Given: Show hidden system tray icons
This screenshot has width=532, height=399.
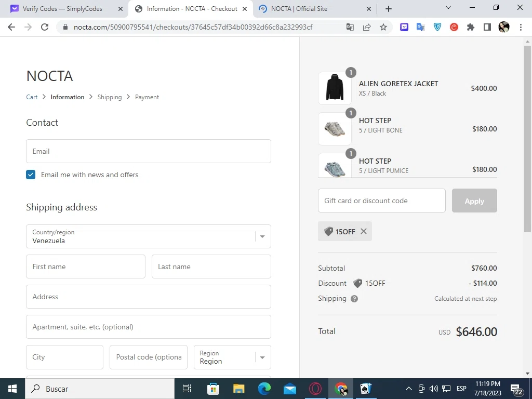Looking at the screenshot, I should point(409,389).
